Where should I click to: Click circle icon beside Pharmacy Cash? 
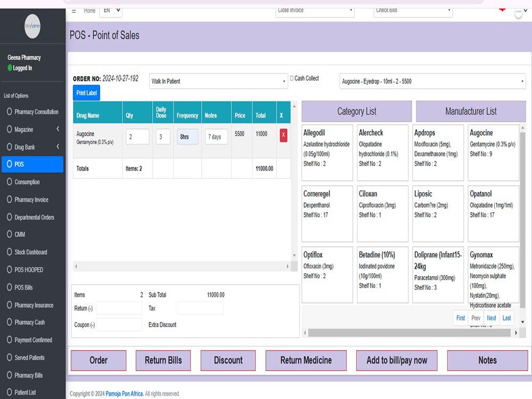[x=9, y=322]
